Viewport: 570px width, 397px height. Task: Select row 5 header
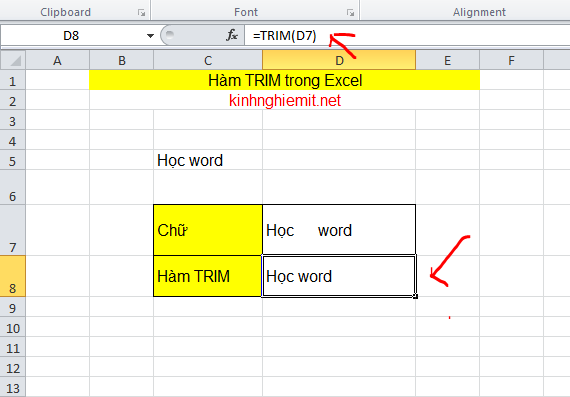pyautogui.click(x=13, y=160)
